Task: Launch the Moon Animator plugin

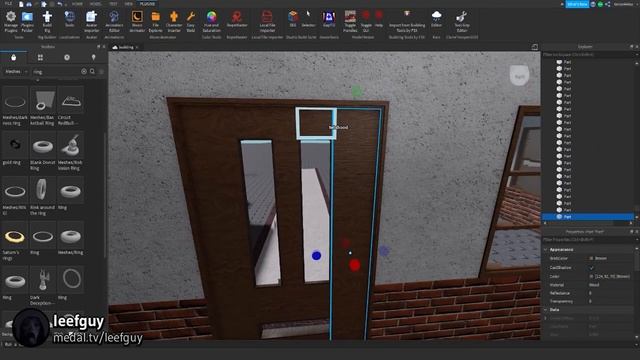Action: pyautogui.click(x=137, y=21)
